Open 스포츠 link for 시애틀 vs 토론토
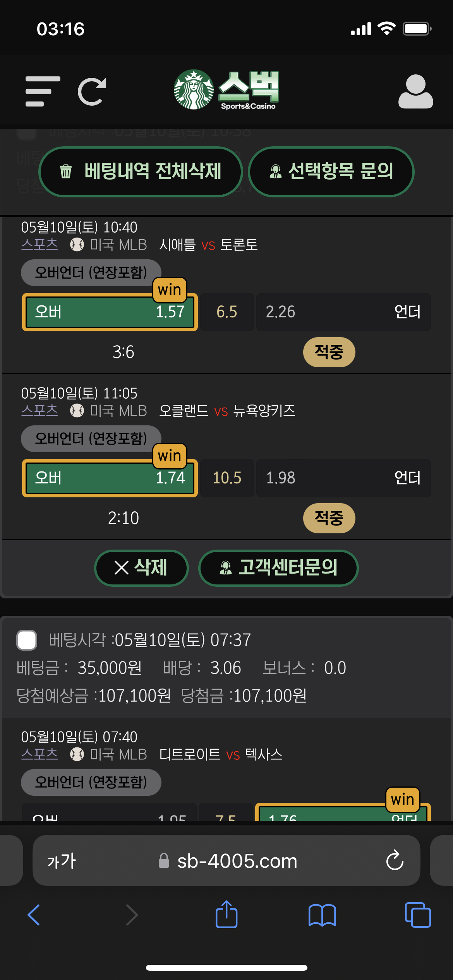The width and height of the screenshot is (453, 980). [39, 244]
